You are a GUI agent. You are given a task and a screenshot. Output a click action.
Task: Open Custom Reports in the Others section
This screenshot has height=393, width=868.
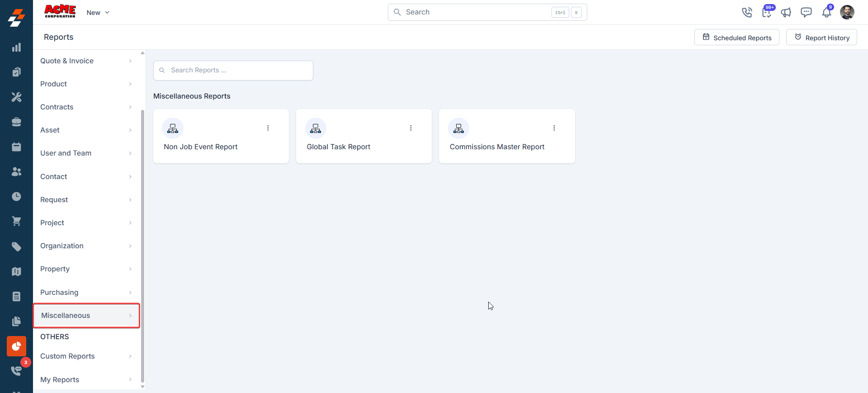(x=86, y=356)
